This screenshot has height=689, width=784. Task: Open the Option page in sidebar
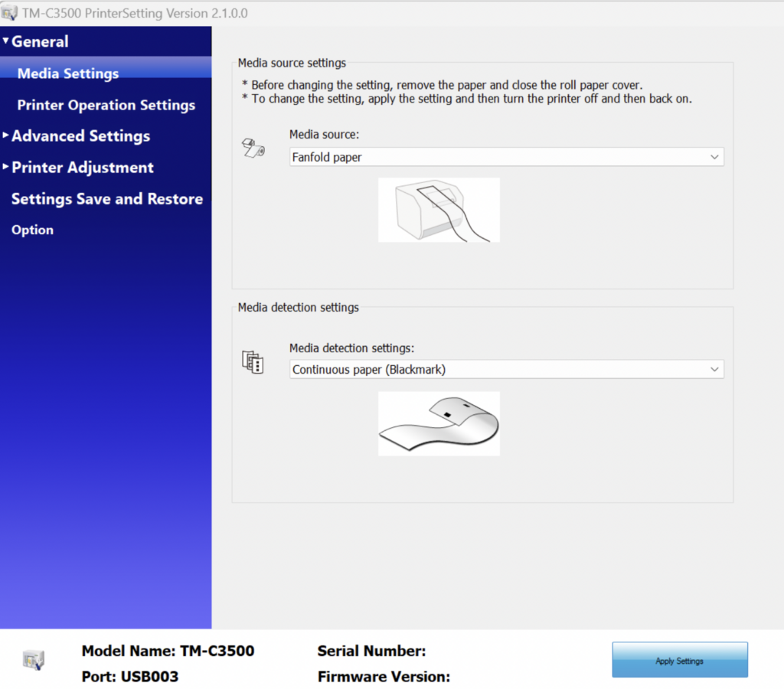pyautogui.click(x=32, y=230)
